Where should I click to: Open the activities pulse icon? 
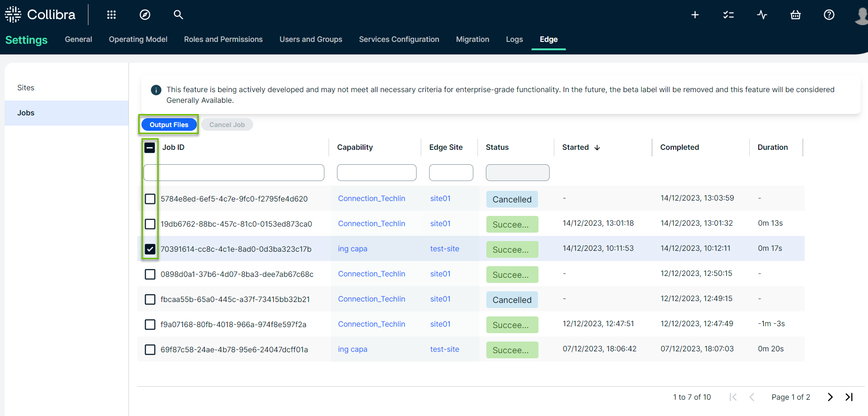coord(762,15)
